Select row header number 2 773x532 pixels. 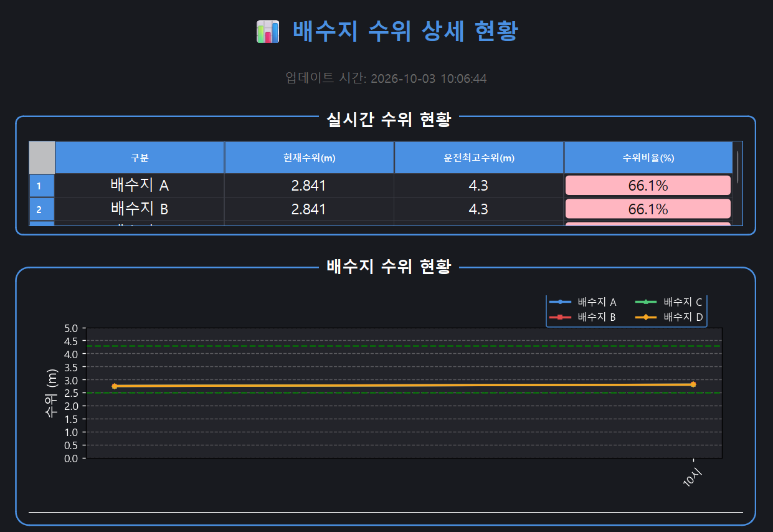tap(42, 209)
